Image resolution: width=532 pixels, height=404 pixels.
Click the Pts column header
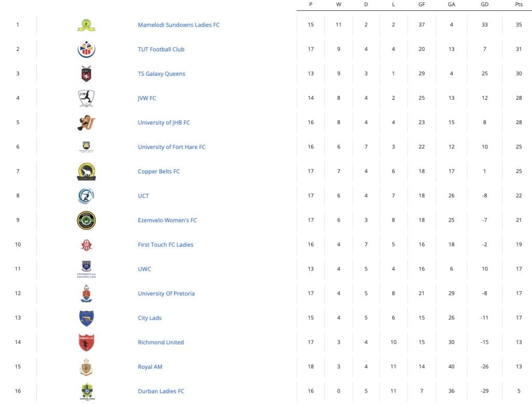(519, 4)
